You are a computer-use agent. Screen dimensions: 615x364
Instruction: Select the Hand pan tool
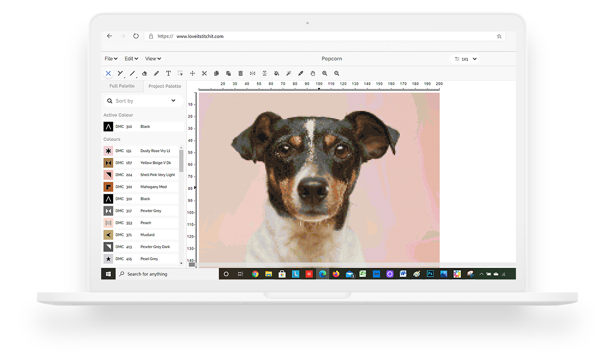[x=313, y=73]
